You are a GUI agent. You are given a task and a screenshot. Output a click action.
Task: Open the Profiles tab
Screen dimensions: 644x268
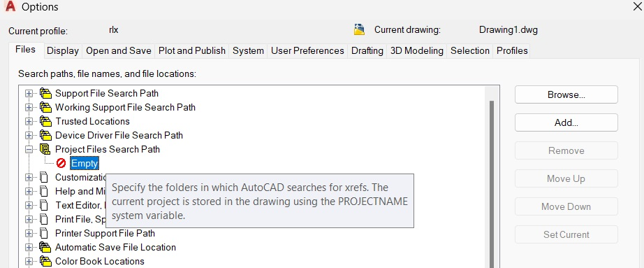tap(512, 50)
